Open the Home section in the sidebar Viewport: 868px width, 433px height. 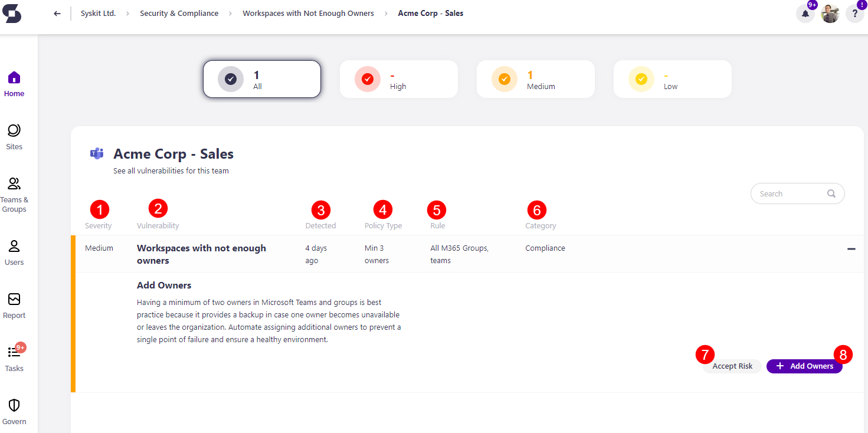point(14,83)
